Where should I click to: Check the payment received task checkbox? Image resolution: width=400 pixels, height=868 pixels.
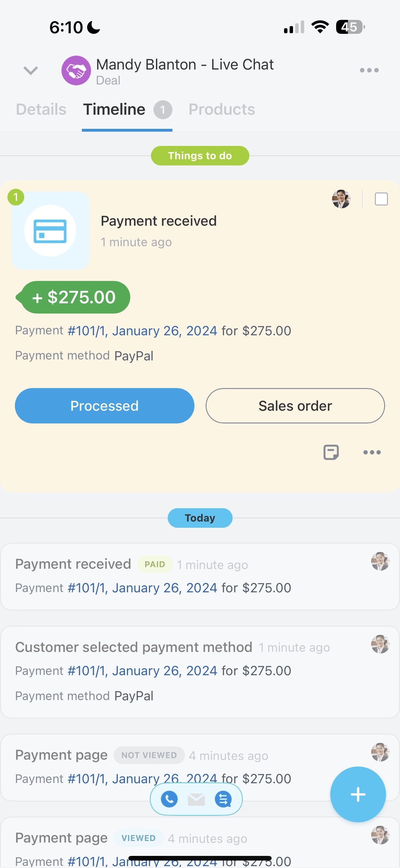(x=381, y=199)
